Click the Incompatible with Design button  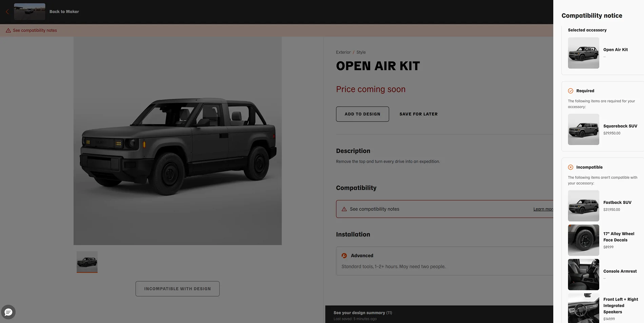177,289
